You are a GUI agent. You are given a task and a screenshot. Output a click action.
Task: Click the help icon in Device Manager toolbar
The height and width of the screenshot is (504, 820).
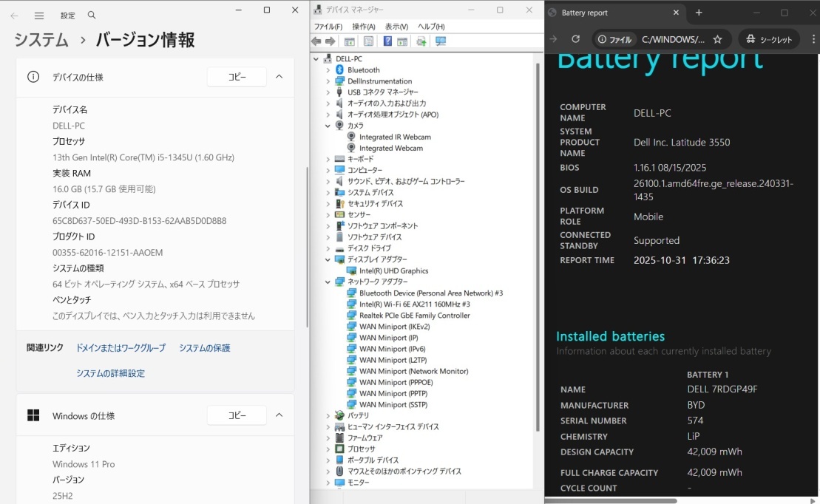point(387,41)
